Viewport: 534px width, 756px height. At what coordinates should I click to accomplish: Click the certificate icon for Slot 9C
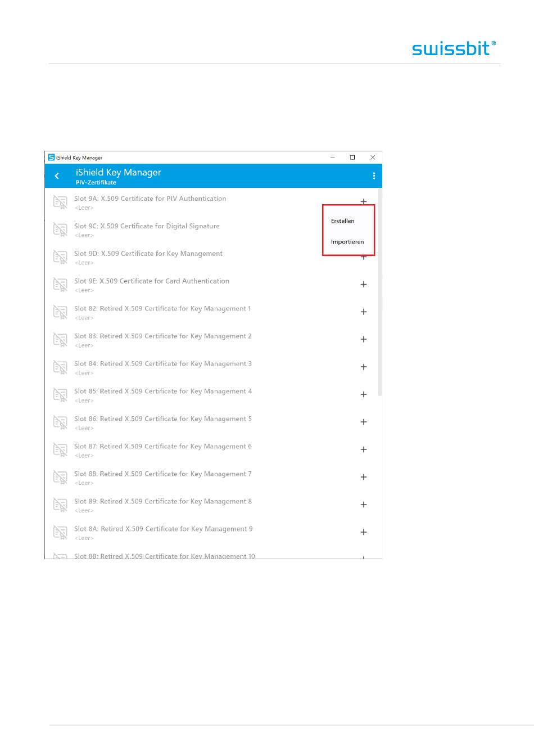pos(60,229)
